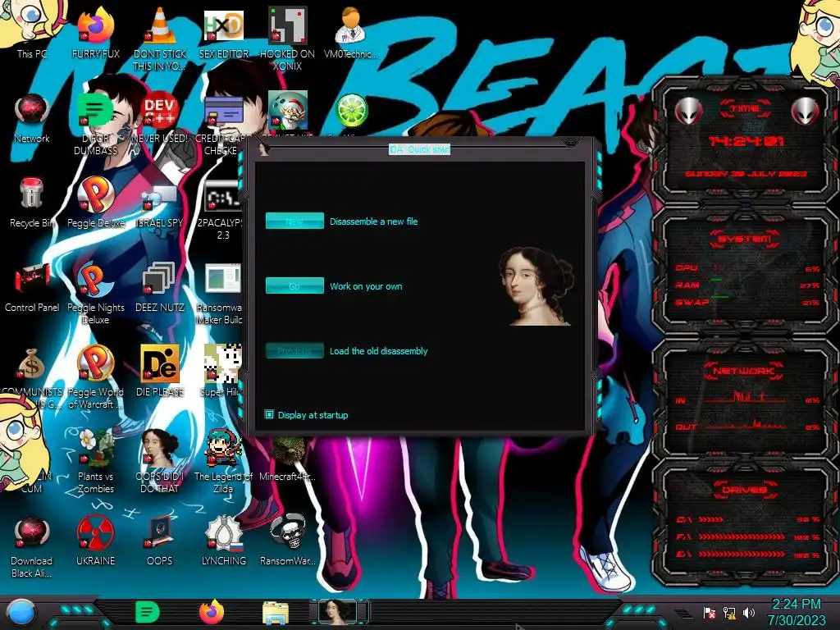Viewport: 840px width, 630px height.
Task: Open the OOPS laptop shortcut
Action: click(x=160, y=540)
